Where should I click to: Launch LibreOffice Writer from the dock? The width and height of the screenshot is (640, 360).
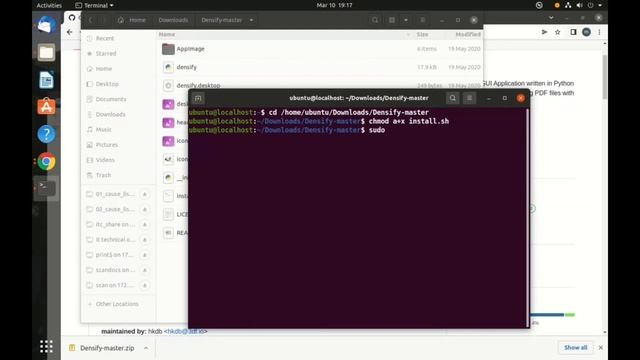click(x=46, y=80)
